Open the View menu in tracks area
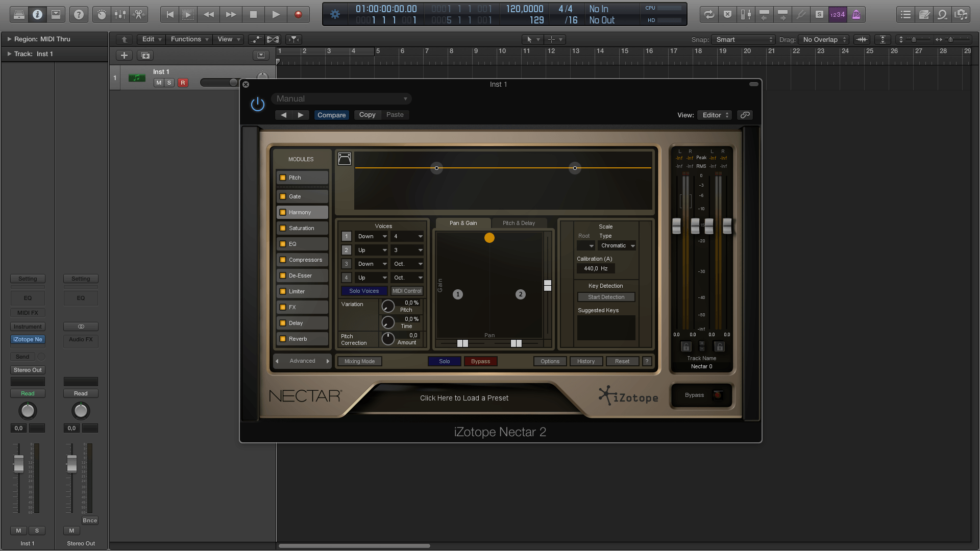Viewport: 980px width, 551px height. pos(228,39)
